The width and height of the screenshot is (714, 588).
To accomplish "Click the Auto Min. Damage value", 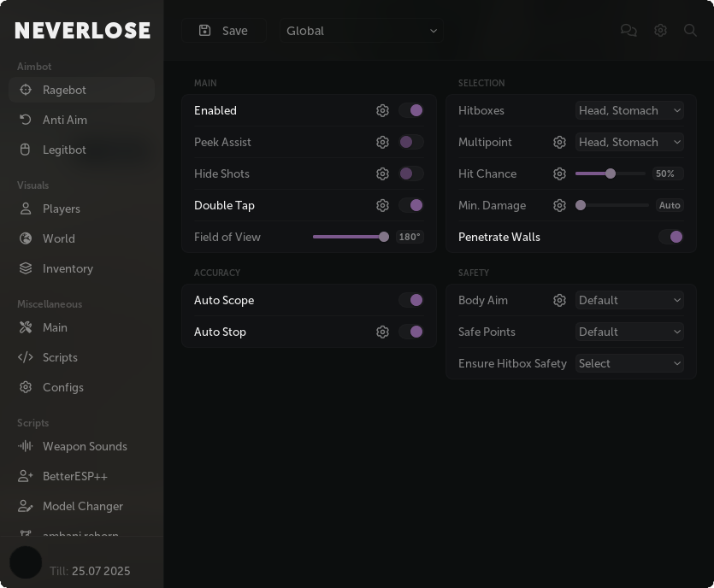I will [670, 205].
